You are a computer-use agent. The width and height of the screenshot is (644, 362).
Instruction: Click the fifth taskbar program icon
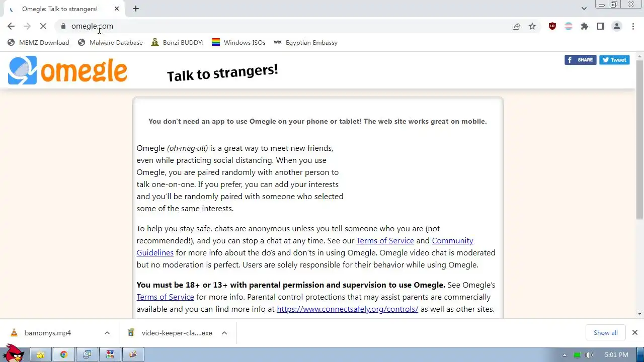pos(133,354)
